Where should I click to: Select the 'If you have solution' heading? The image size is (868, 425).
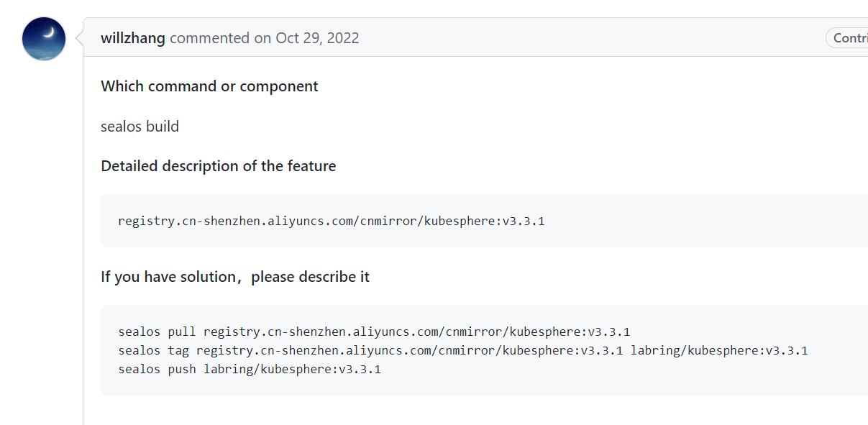pyautogui.click(x=234, y=276)
